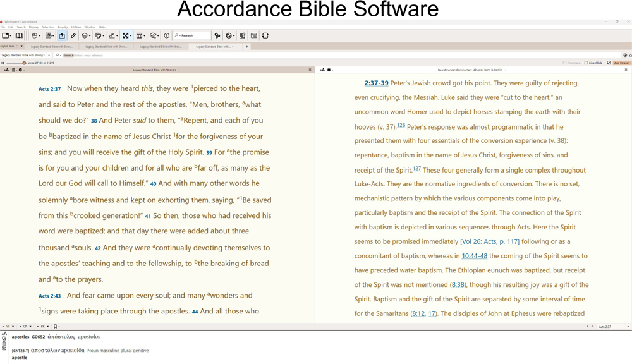Close the Legacy Standard Bible pane

310,70
